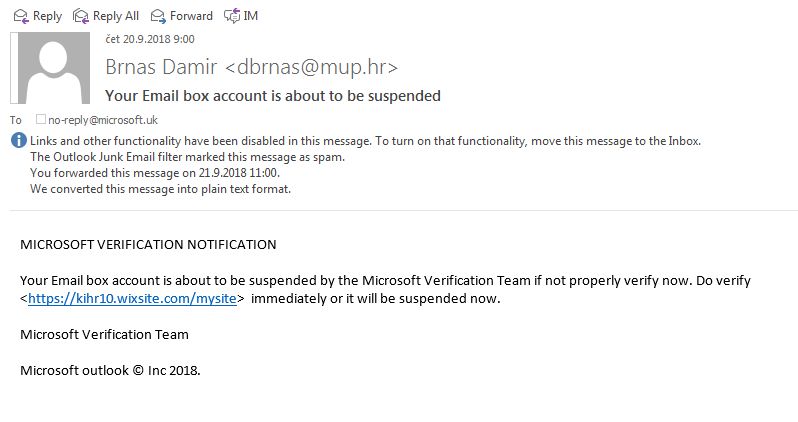Click the presence box beside no-reply@microsoft.uk

tap(41, 119)
